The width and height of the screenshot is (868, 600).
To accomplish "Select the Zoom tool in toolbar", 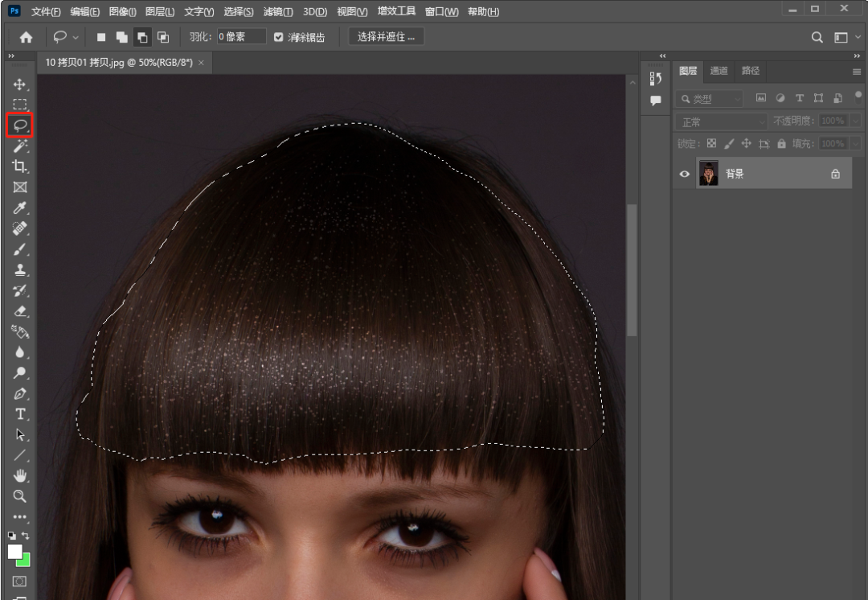I will (x=20, y=496).
